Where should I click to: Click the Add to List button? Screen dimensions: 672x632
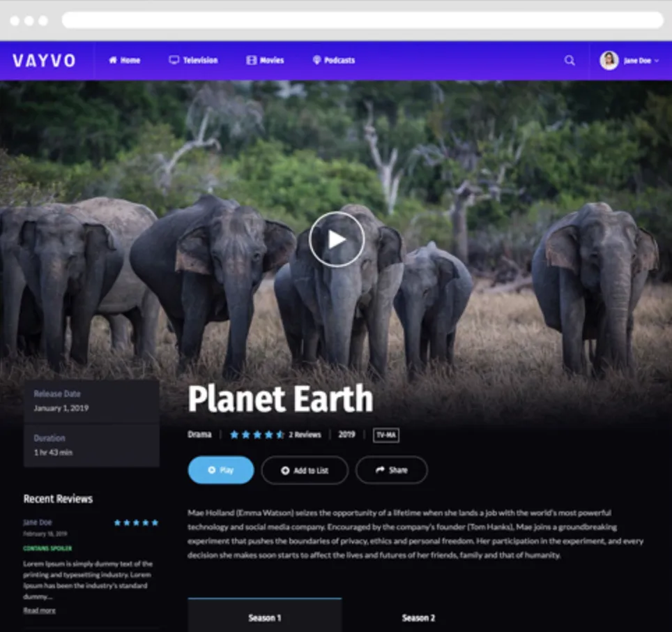coord(305,470)
